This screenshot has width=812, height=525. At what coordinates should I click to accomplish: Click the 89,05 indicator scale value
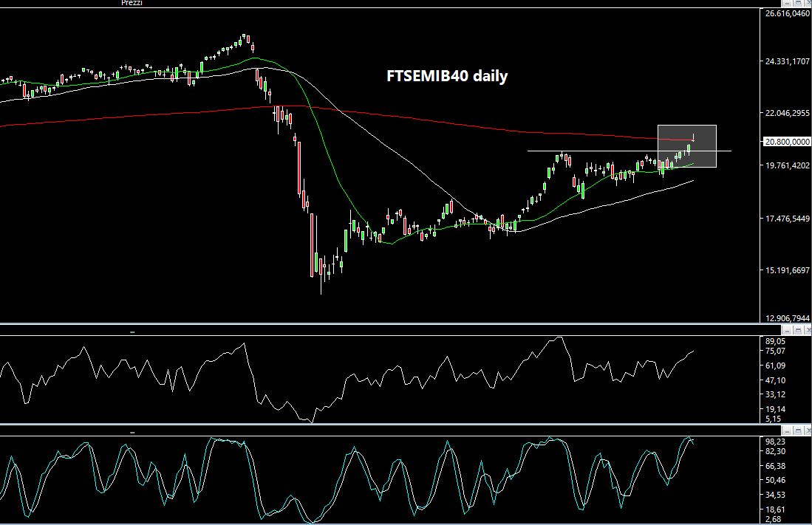point(775,341)
